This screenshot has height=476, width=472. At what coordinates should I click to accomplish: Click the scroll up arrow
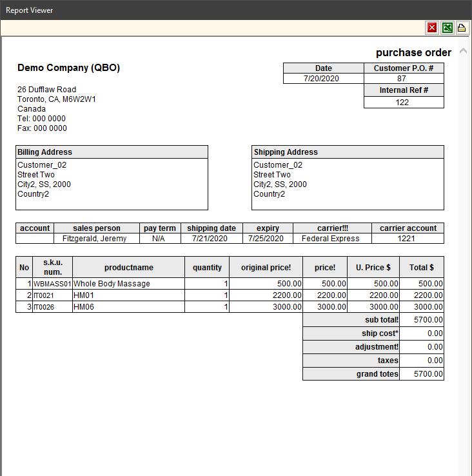coord(464,52)
